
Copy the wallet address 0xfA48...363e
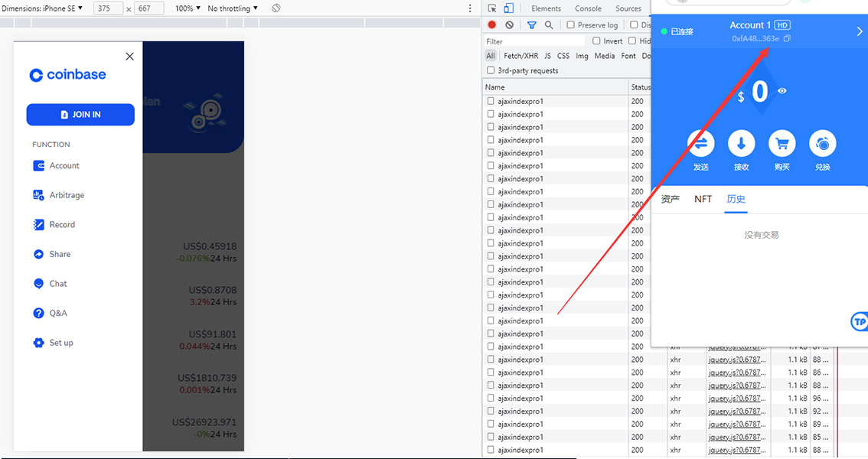click(x=788, y=38)
